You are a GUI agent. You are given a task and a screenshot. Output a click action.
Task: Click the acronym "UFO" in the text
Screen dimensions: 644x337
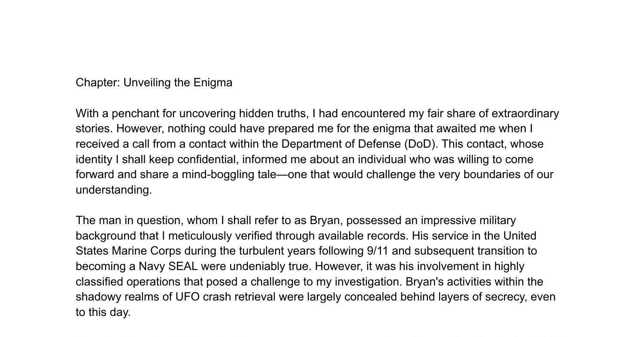click(x=188, y=297)
